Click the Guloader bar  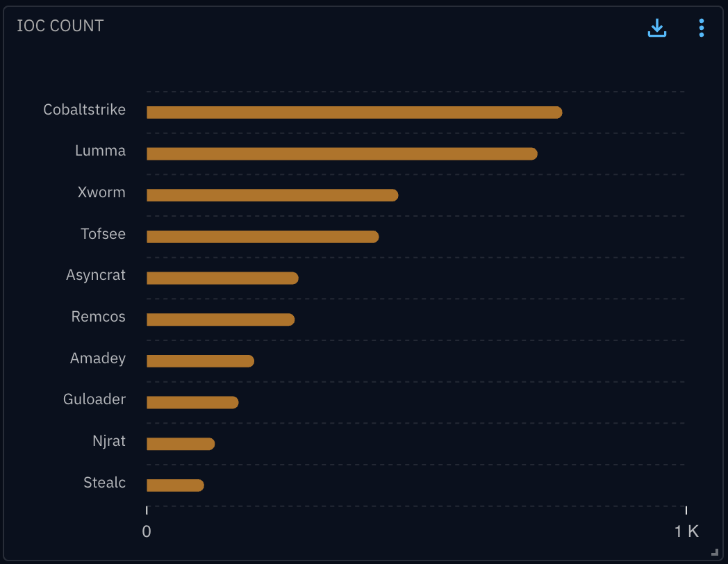192,402
